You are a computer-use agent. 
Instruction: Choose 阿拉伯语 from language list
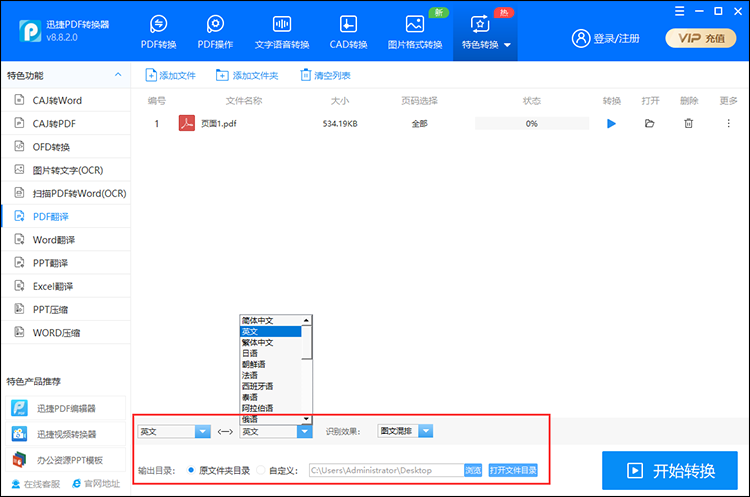coord(271,409)
